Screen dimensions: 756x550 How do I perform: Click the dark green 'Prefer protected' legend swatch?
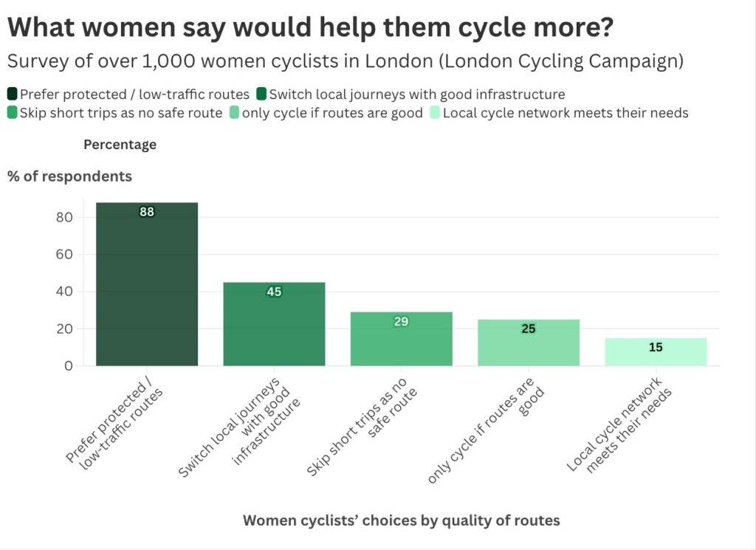[x=13, y=94]
